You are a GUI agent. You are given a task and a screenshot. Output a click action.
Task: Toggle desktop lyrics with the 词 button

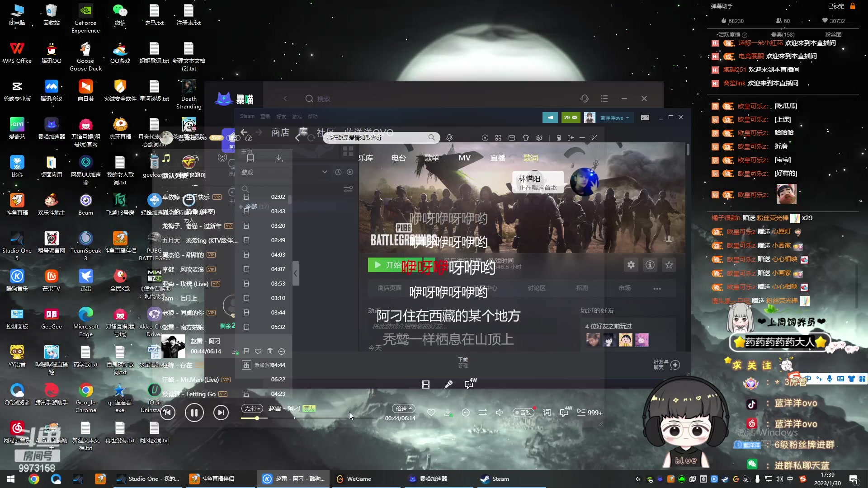click(x=547, y=413)
